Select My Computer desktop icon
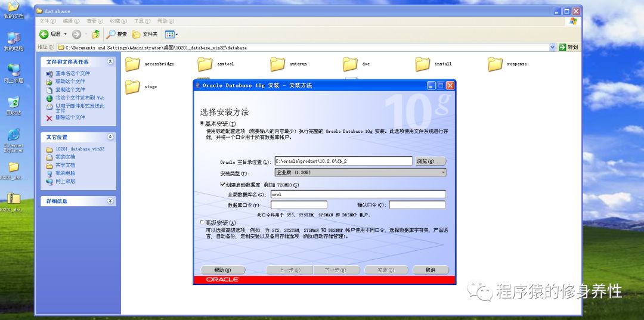644x320 pixels. [x=14, y=41]
